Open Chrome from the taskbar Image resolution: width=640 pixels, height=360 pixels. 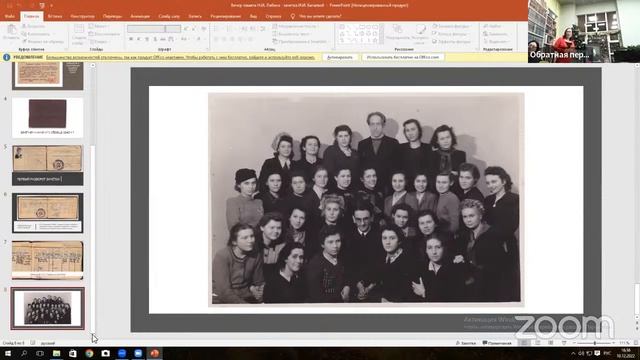(89, 353)
